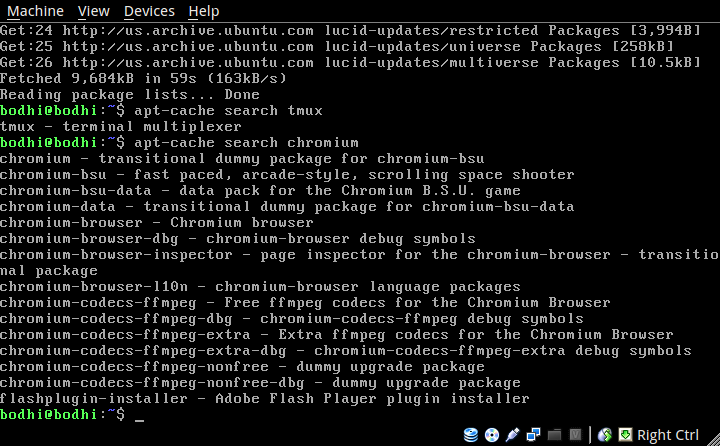Click the terminal cursor at the last prompt
This screenshot has height=446, width=720.
139,415
